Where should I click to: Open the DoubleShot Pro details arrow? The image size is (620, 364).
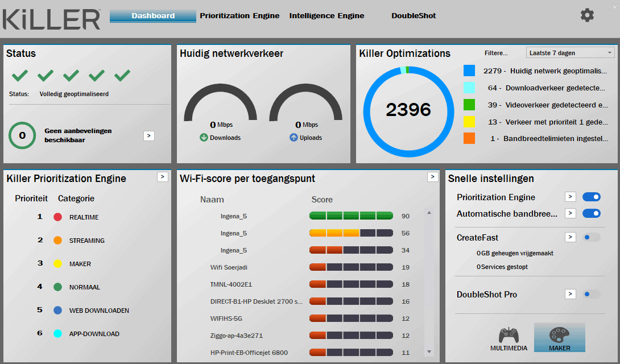pyautogui.click(x=570, y=294)
